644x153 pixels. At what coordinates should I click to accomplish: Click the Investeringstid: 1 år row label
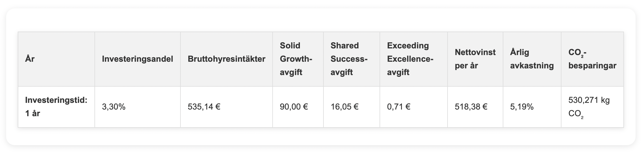(x=56, y=107)
